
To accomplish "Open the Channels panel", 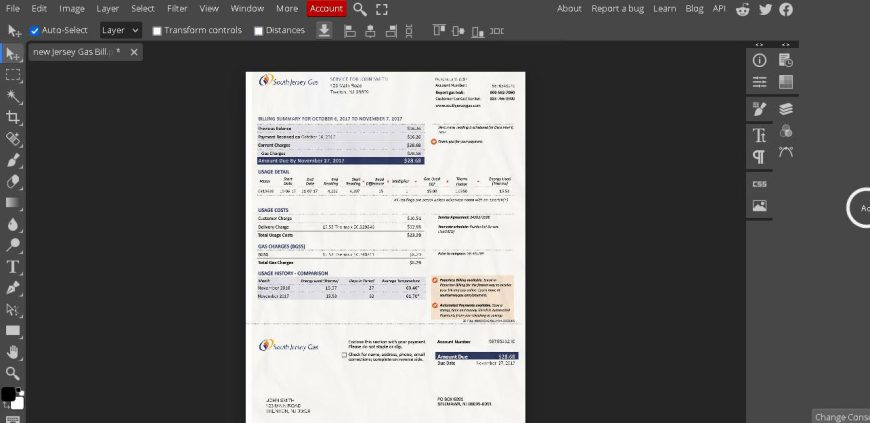I will point(786,131).
